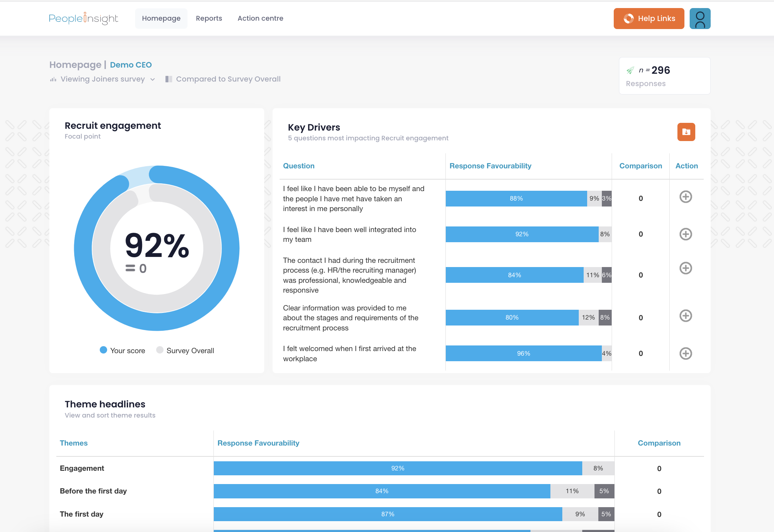The width and height of the screenshot is (774, 532).
Task: Open Compared to Survey Overall selector
Action: (223, 79)
